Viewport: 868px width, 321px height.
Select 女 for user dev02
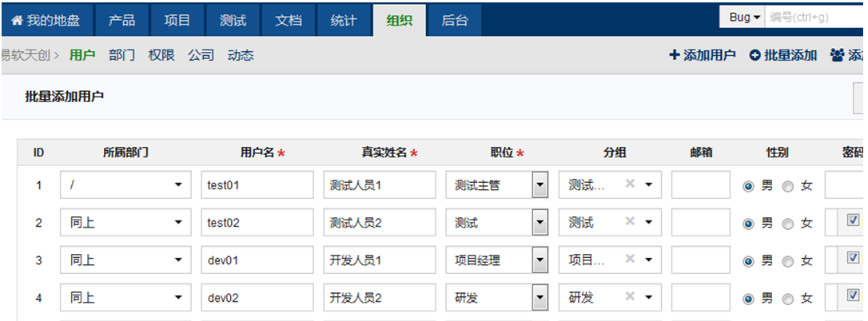(788, 299)
